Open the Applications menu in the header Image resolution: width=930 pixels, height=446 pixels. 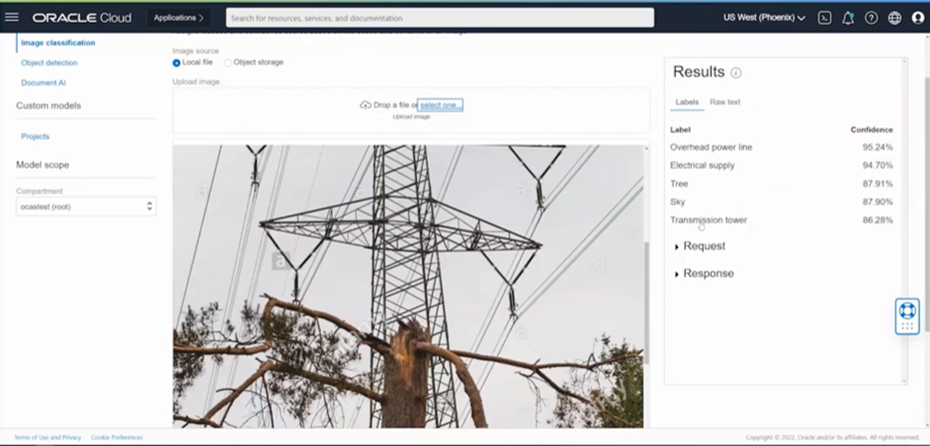(x=178, y=18)
